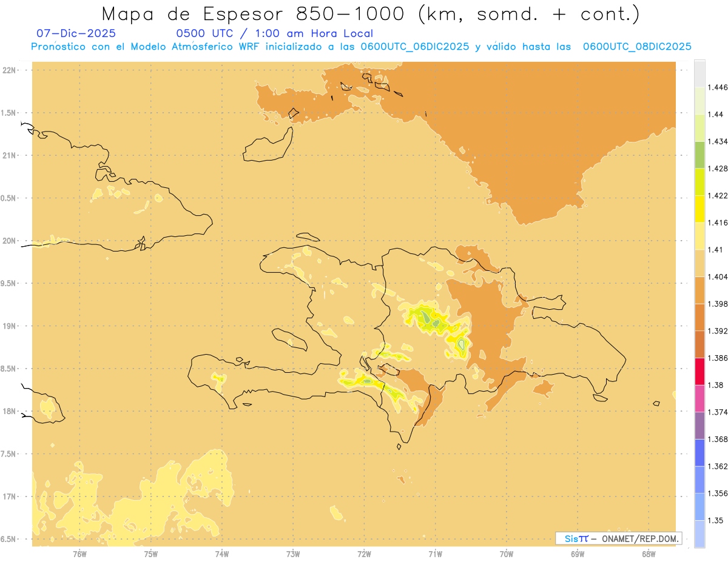Click the 73W longitude axis label
The height and width of the screenshot is (562, 728).
click(x=293, y=554)
